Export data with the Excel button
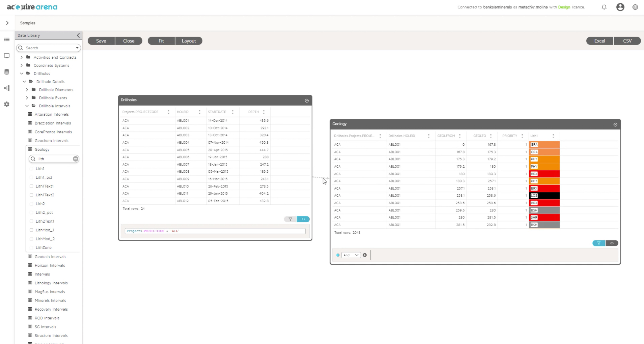Viewport: 644px width, 344px height. tap(599, 41)
